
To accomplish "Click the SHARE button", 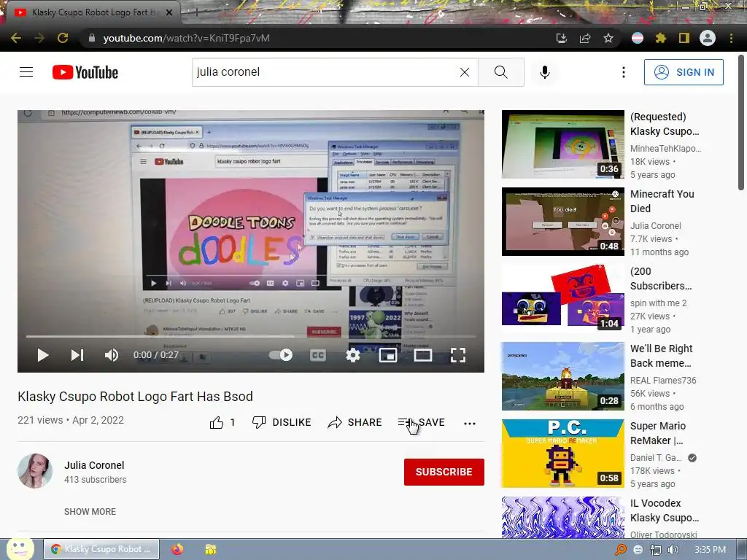I will tap(355, 422).
